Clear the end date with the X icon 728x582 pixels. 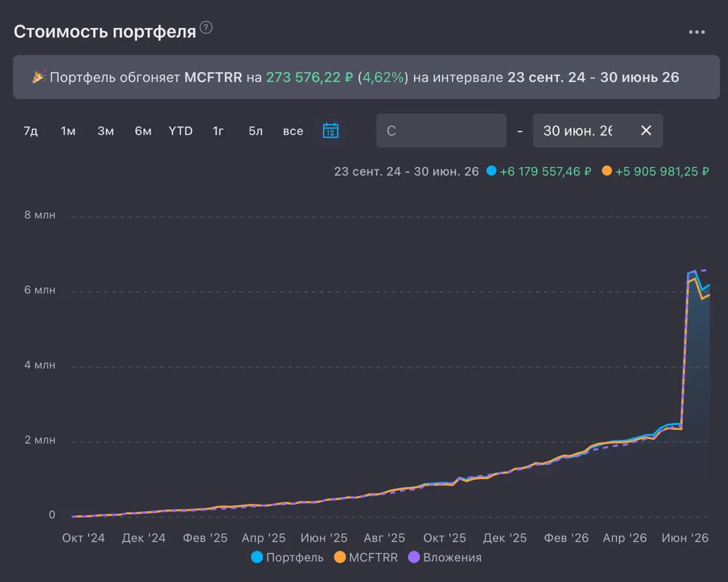pyautogui.click(x=646, y=130)
